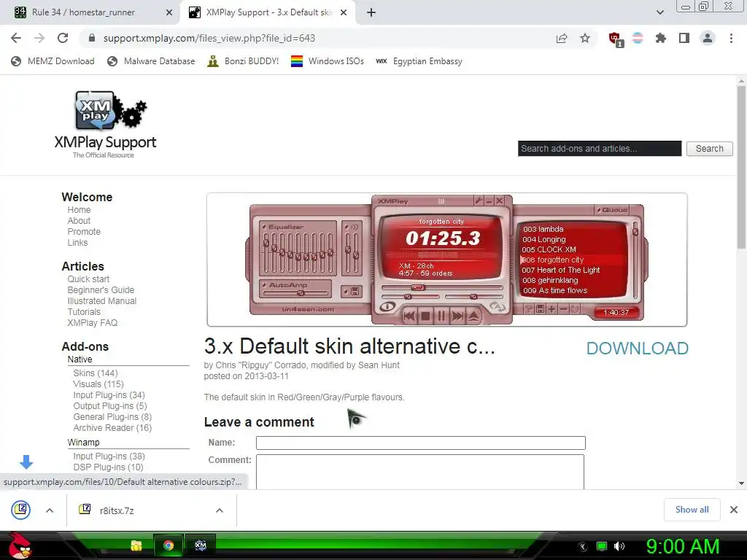This screenshot has width=747, height=560.
Task: Open the Visuals (115) category
Action: point(98,384)
